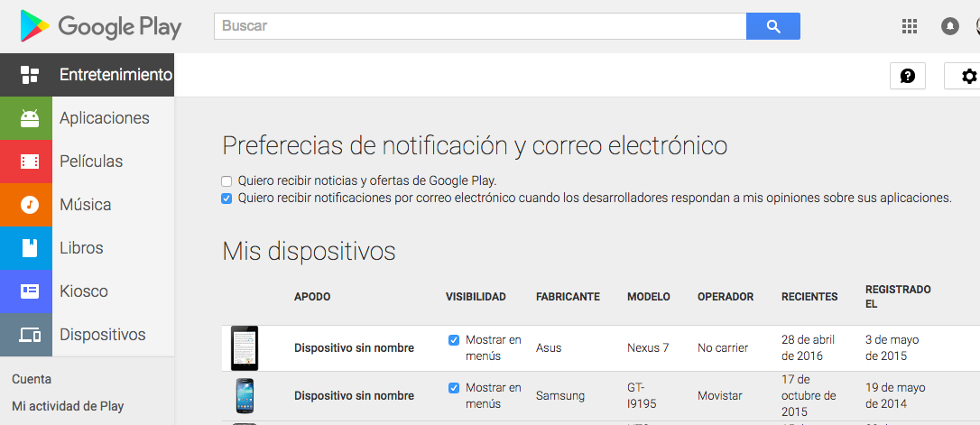Click the REGISTRADO EL column header
Viewport: 980px width, 425px height.
898,297
